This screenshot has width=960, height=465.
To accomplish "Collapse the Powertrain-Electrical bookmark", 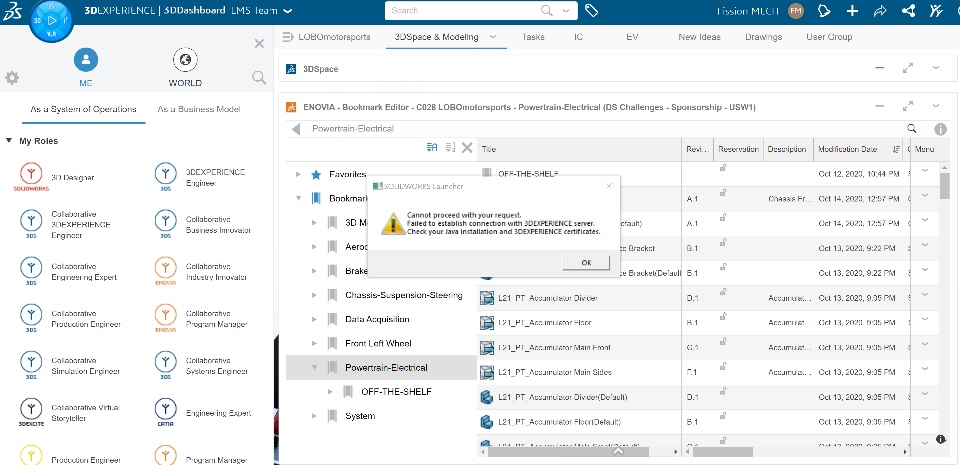I will coord(314,368).
